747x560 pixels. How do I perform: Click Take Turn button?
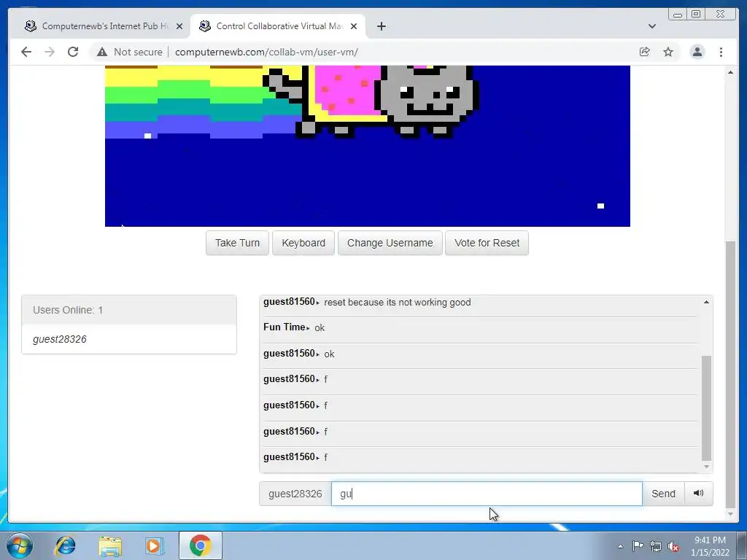coord(237,243)
